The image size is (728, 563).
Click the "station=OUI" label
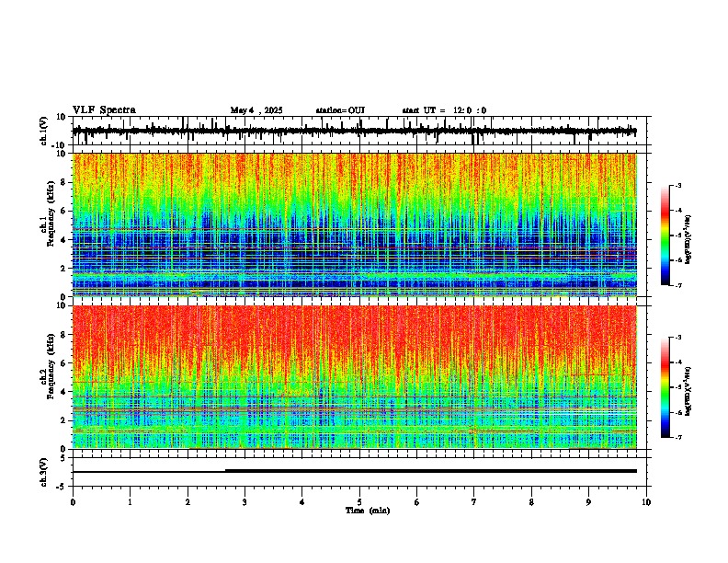pos(340,110)
